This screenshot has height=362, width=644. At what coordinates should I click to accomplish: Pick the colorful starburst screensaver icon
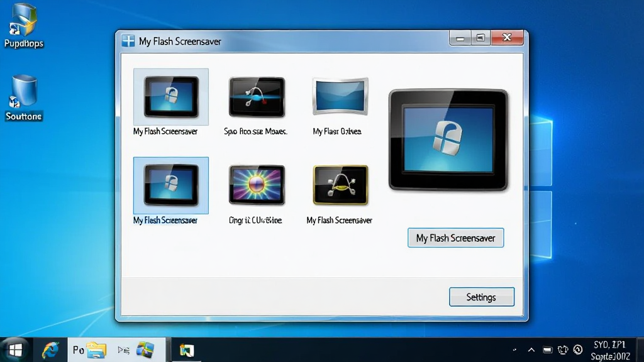tap(257, 185)
